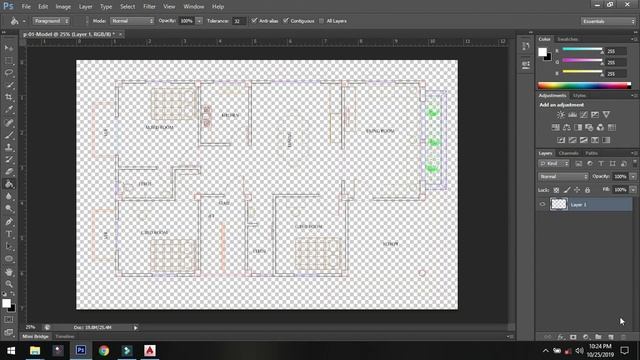640x360 pixels.
Task: Open the layer Opacity dropdown arrow
Action: pyautogui.click(x=633, y=177)
